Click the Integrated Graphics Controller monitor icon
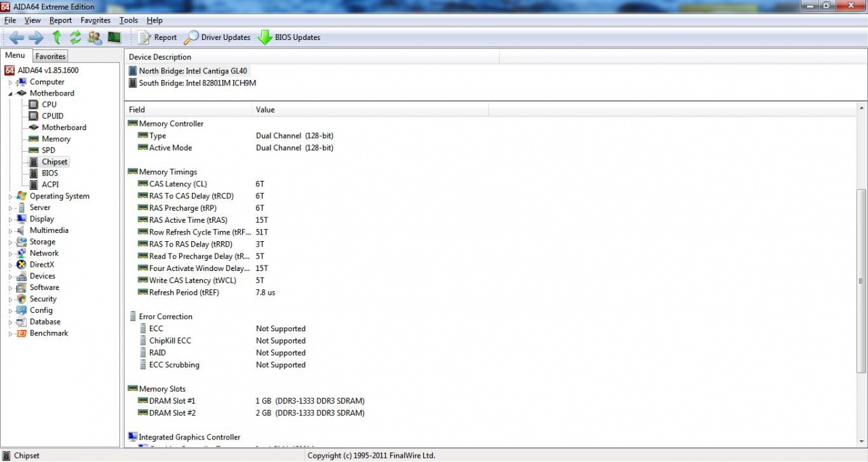The height and width of the screenshot is (462, 868). [133, 437]
